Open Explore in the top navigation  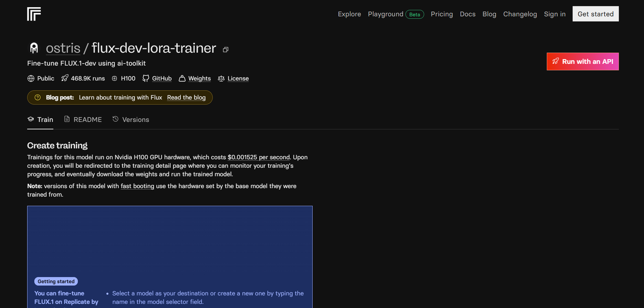coord(349,14)
